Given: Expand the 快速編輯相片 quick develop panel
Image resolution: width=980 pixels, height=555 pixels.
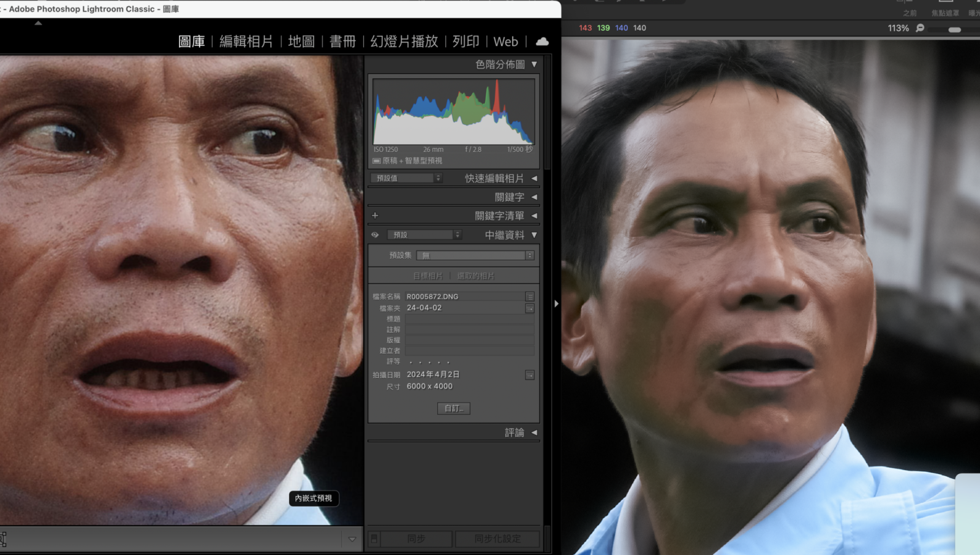Looking at the screenshot, I should [534, 178].
